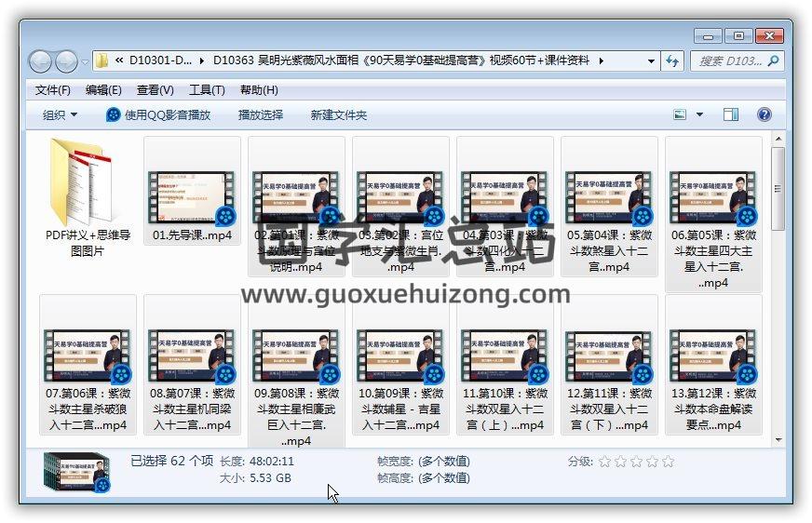Click the scrollbar up arrow
The height and width of the screenshot is (523, 812).
click(x=778, y=139)
